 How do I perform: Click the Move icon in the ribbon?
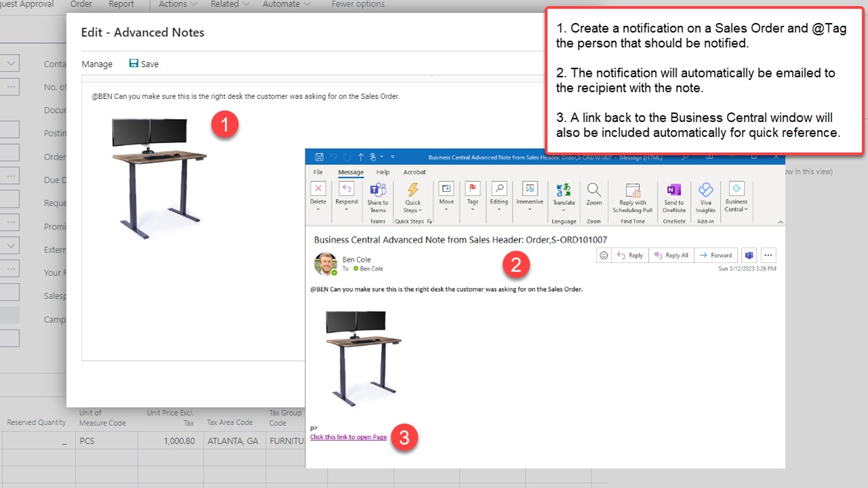coord(446,188)
